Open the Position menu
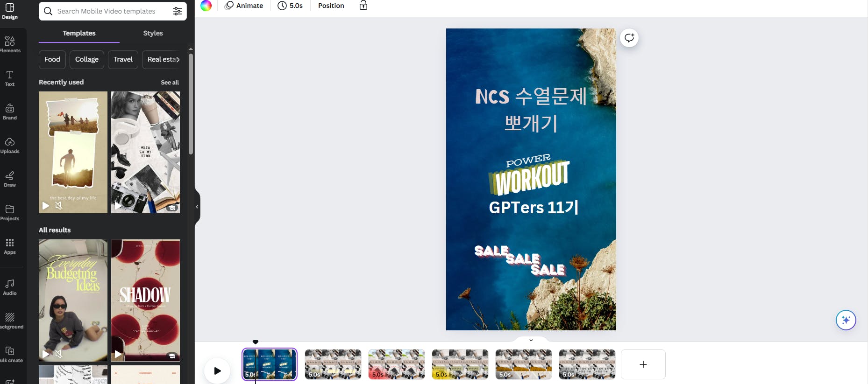868x384 pixels. 331,6
